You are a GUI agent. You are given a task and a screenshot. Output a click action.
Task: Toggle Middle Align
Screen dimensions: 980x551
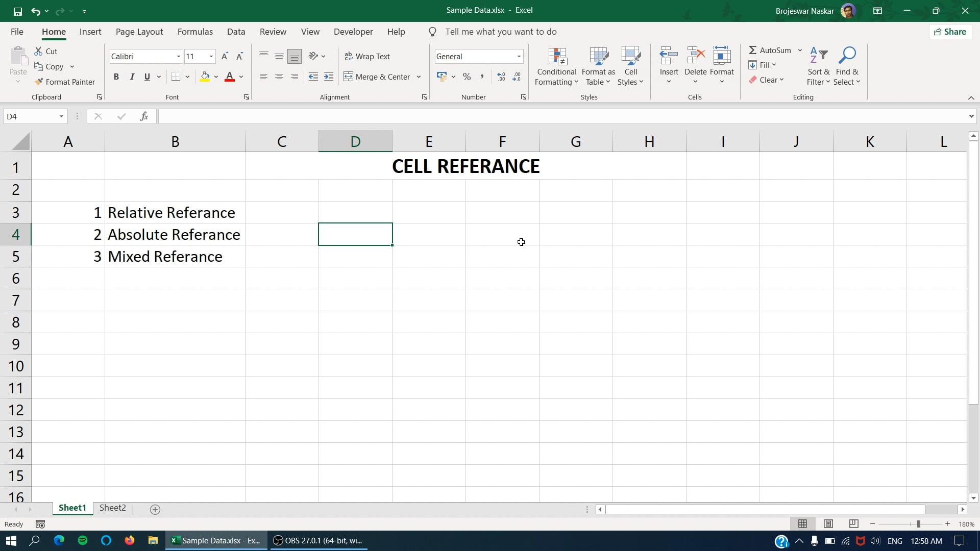coord(279,56)
